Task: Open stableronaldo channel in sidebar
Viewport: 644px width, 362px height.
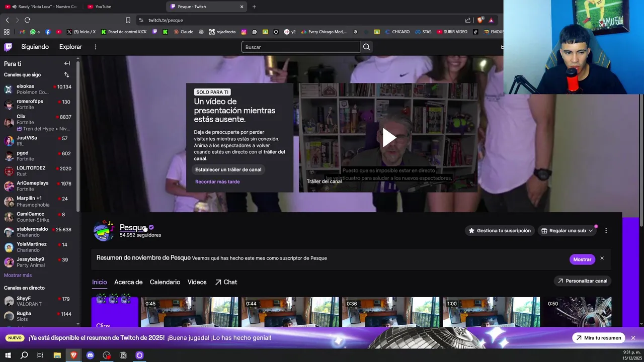Action: tap(38, 232)
